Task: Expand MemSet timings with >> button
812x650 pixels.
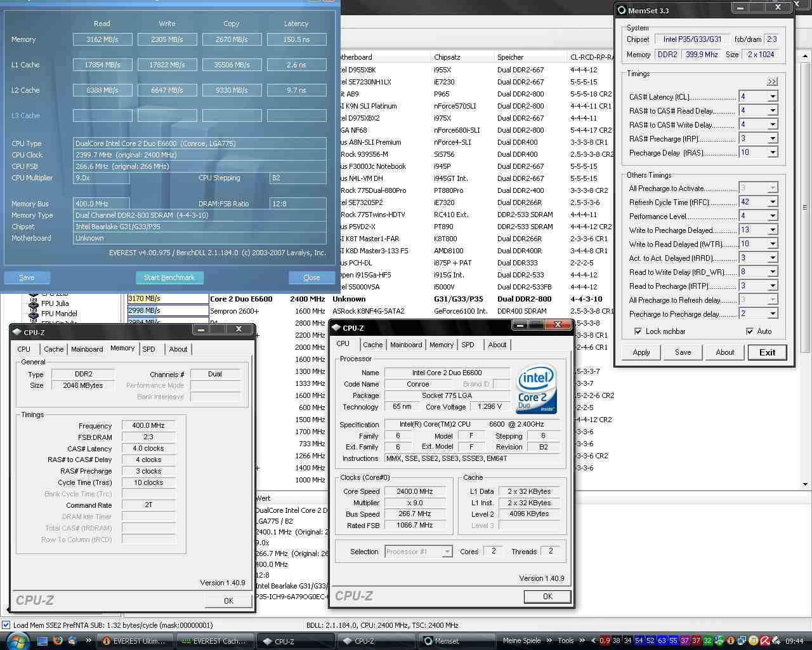Action: click(x=771, y=81)
